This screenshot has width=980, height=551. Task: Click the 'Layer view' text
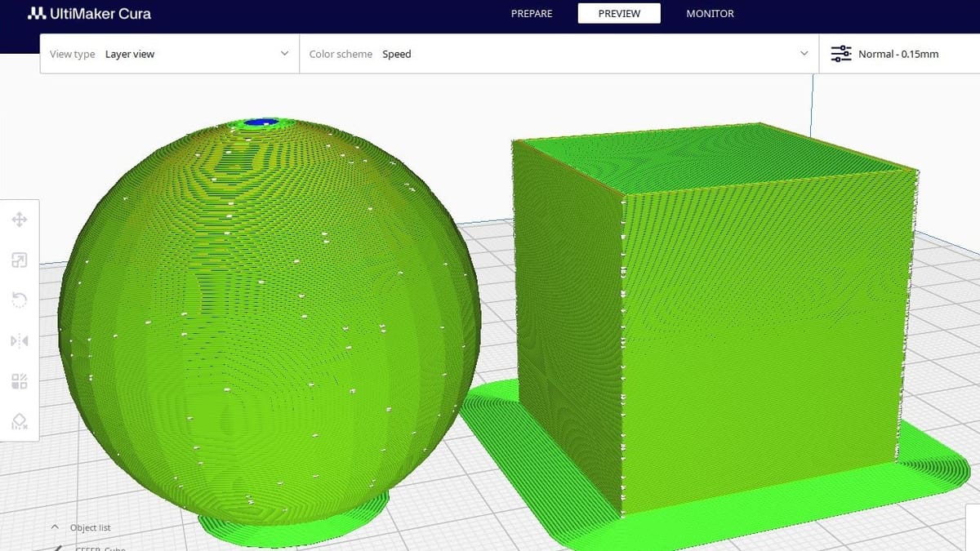click(130, 54)
